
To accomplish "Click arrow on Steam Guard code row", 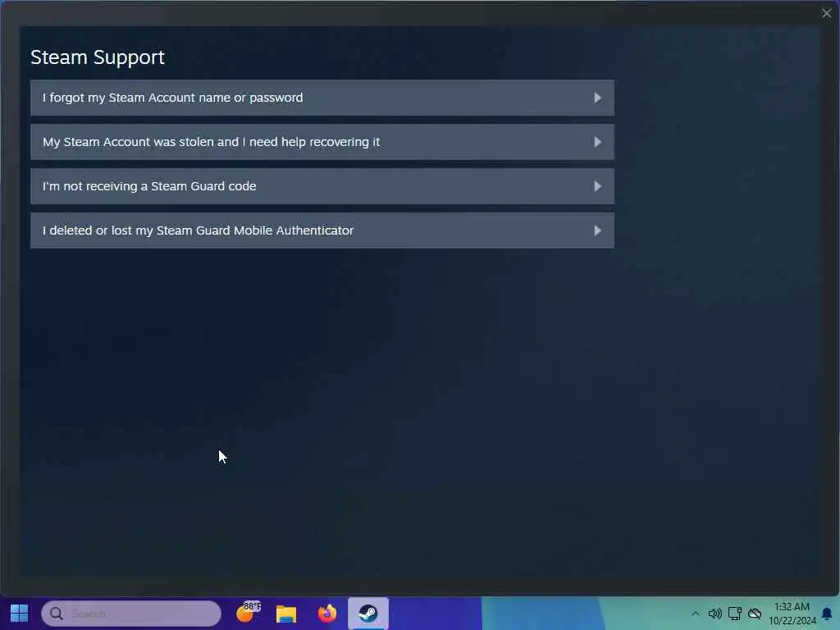I will (x=597, y=186).
